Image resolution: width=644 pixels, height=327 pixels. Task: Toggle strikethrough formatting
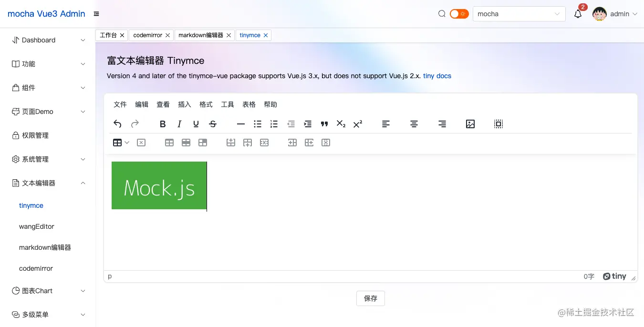(213, 124)
